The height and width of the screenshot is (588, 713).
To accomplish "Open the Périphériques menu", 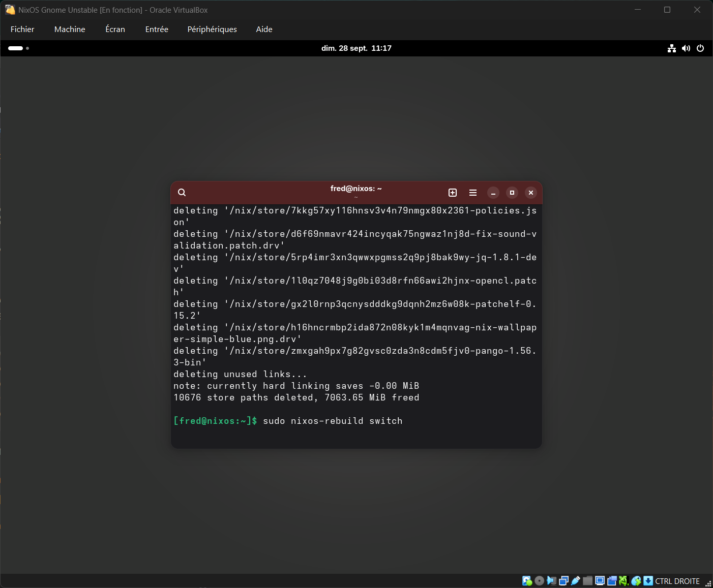I will tap(212, 29).
